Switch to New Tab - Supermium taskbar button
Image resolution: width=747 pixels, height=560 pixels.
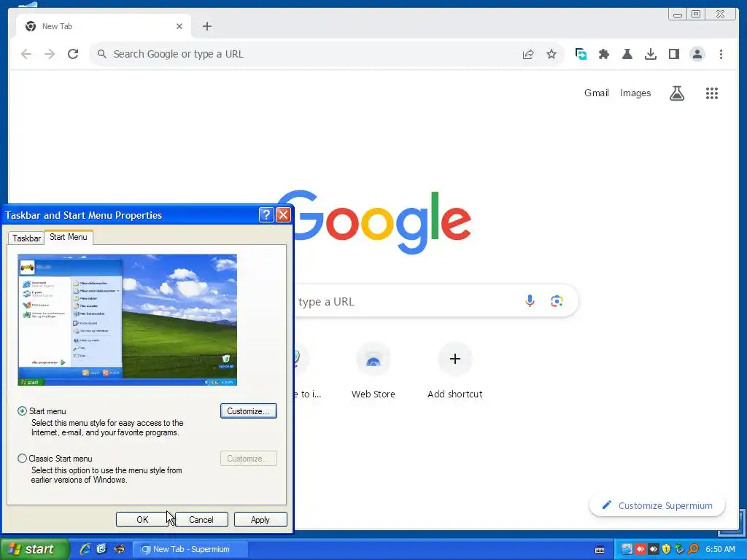click(190, 549)
